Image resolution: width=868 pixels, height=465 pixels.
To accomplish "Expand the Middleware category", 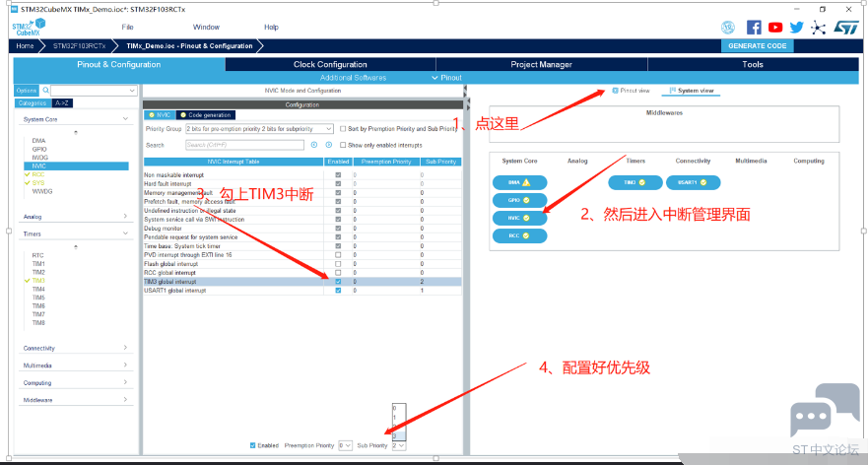I will click(x=126, y=399).
